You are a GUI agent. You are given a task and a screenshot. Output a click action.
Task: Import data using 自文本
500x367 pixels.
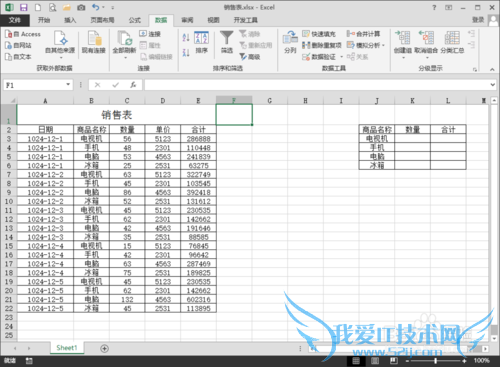click(x=18, y=57)
